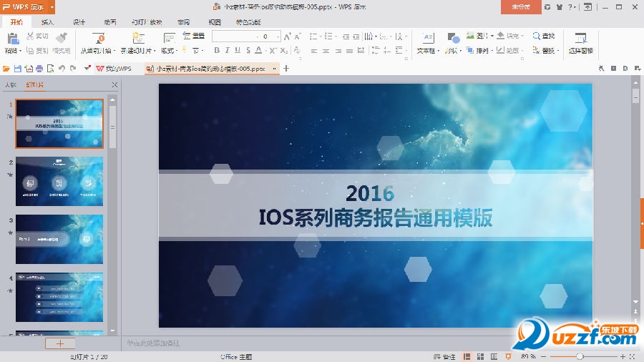This screenshot has width=644, height=362.
Task: Click the Redo arrow
Action: (73, 69)
